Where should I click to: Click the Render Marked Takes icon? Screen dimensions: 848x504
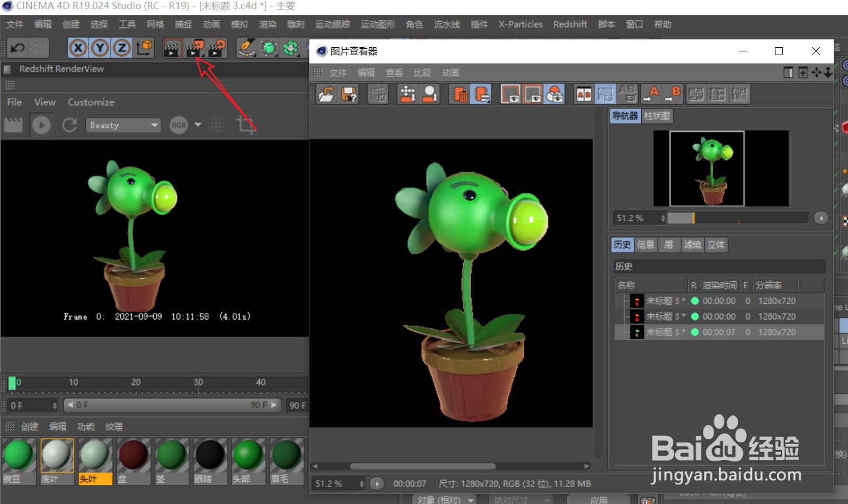point(430,94)
